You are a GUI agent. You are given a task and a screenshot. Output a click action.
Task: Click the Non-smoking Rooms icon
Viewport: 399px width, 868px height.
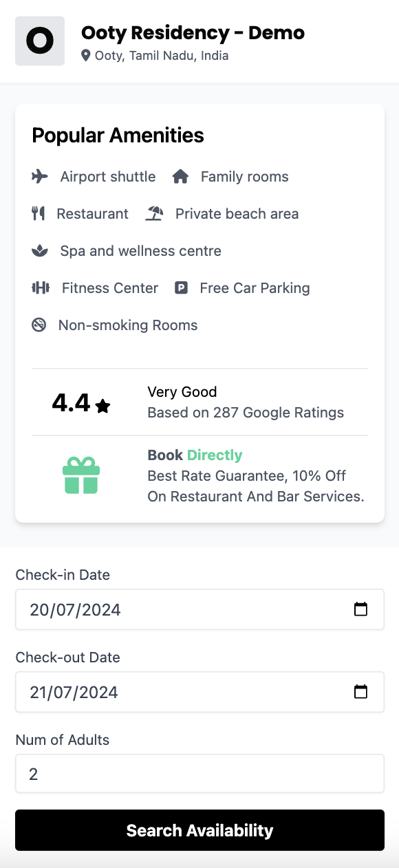pyautogui.click(x=39, y=325)
